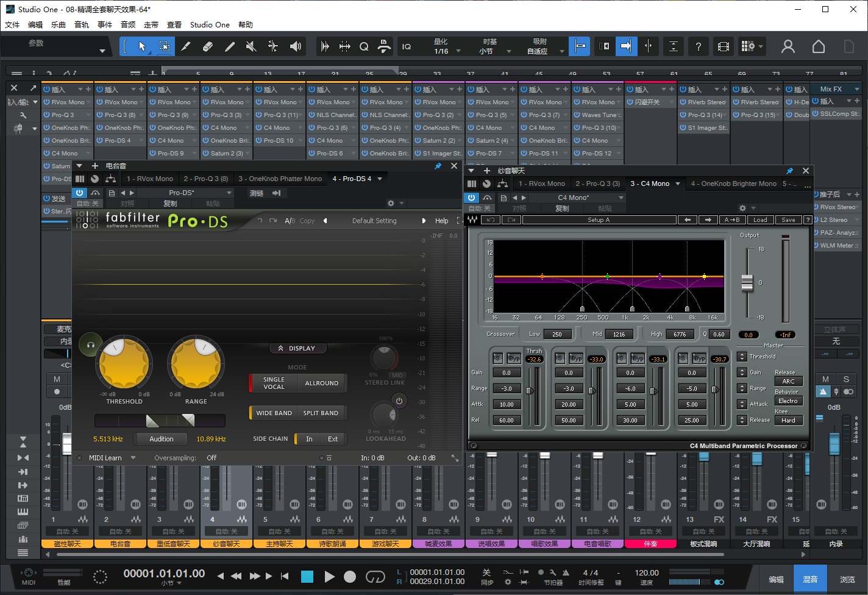The width and height of the screenshot is (868, 595).
Task: Activate the Listen speaker tool
Action: 296,46
